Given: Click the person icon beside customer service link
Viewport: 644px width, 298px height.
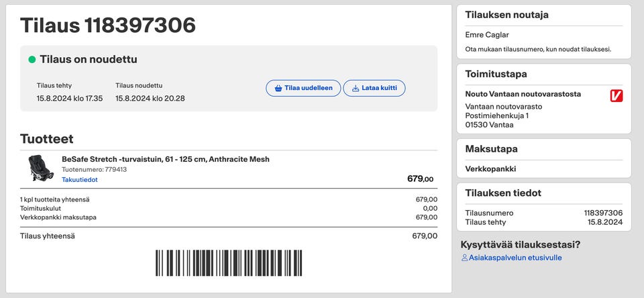Looking at the screenshot, I should tap(464, 258).
